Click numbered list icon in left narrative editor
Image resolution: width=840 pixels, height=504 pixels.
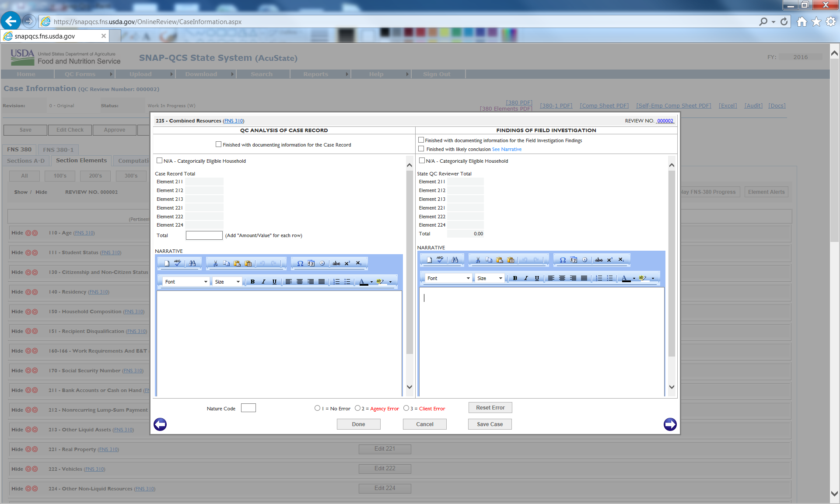[336, 282]
